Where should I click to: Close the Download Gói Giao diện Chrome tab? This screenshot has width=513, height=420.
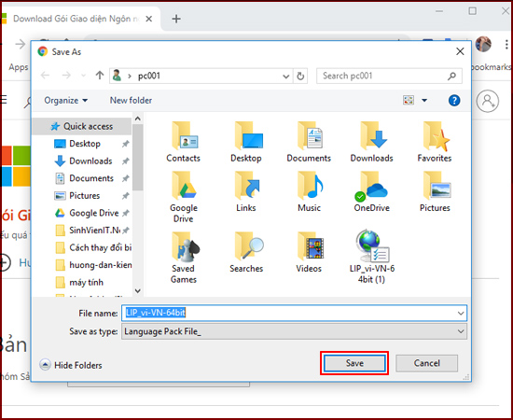tap(149, 19)
